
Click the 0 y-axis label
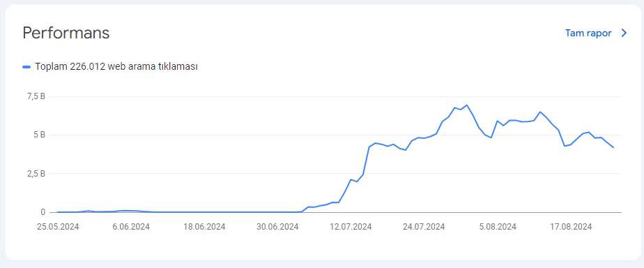pos(43,212)
